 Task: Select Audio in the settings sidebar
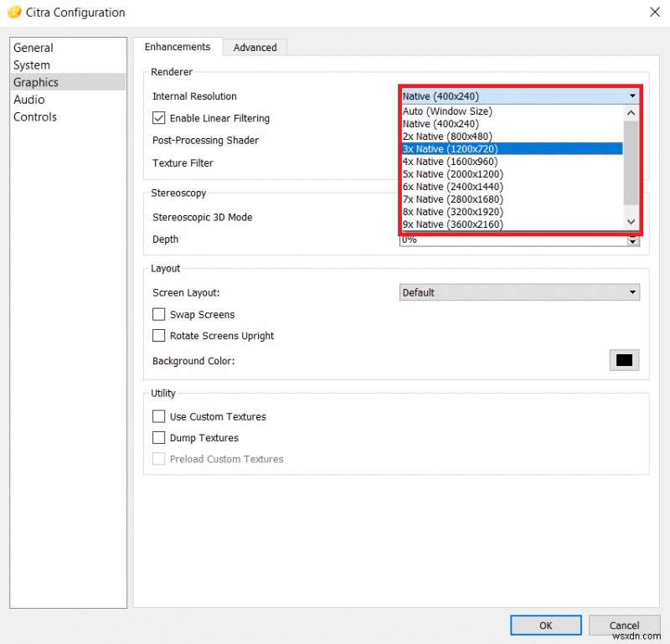click(29, 100)
